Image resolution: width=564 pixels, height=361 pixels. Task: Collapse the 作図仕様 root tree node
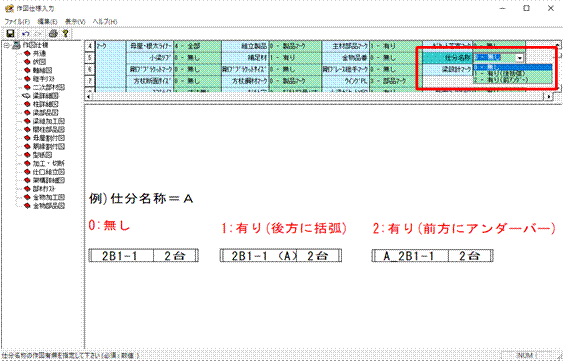click(6, 45)
